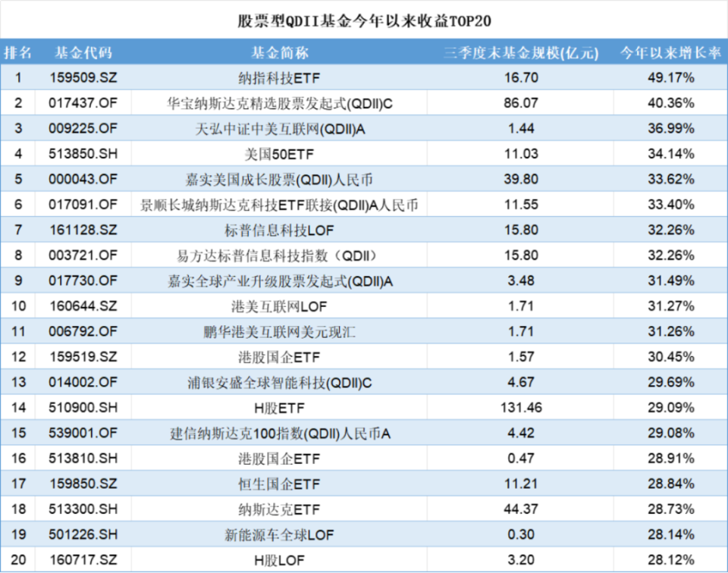Click the fund name 美国50ETF

[x=280, y=154]
